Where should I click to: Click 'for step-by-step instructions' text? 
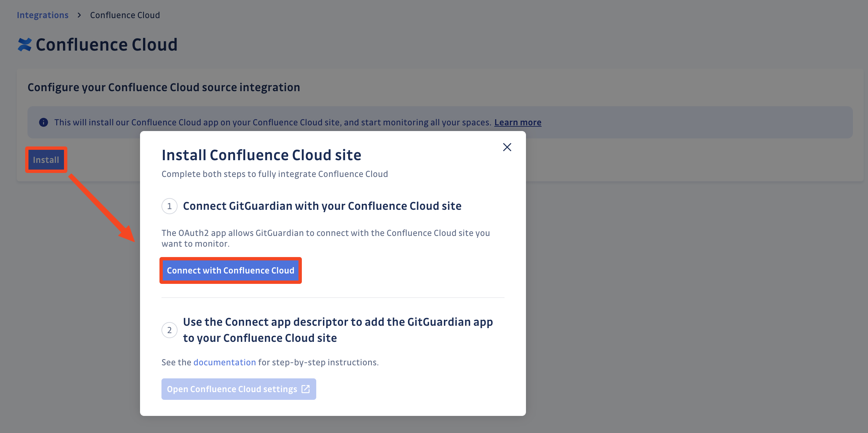(x=319, y=362)
